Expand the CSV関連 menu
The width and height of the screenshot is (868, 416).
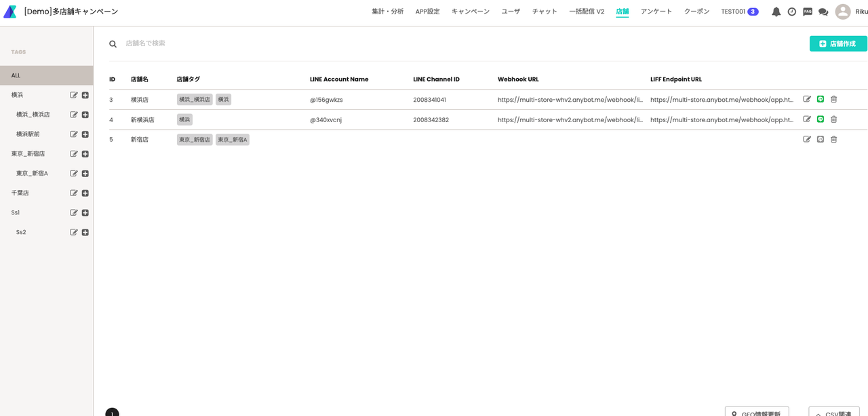pyautogui.click(x=833, y=412)
